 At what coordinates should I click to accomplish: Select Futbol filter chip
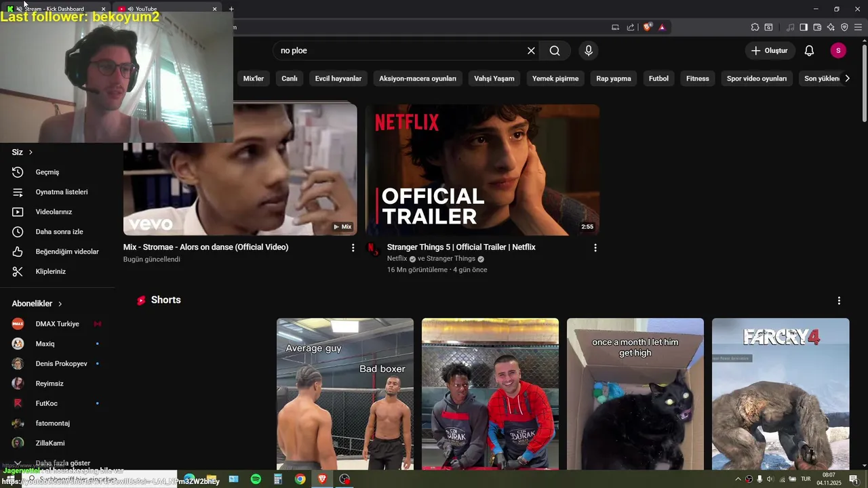coord(658,79)
